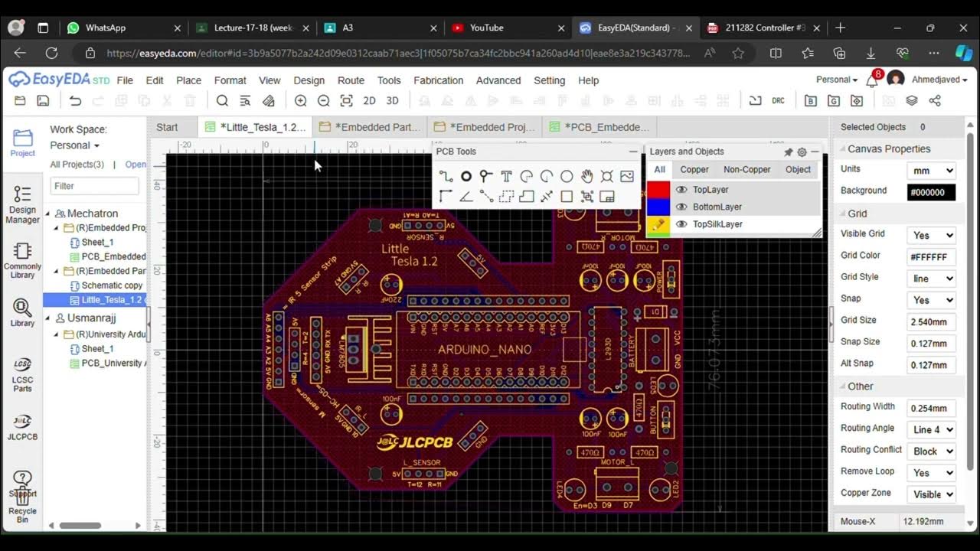Toggle TopLayer visibility eye icon
The image size is (980, 551).
coord(681,190)
